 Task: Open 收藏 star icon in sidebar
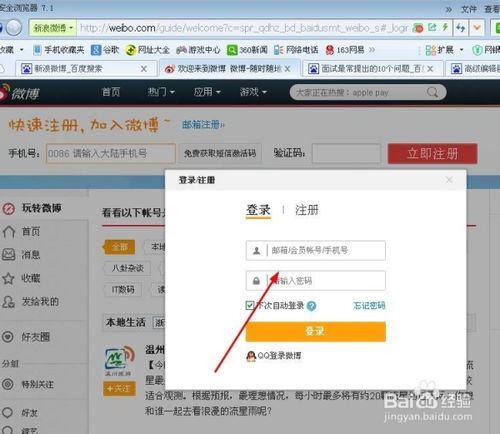[8, 278]
